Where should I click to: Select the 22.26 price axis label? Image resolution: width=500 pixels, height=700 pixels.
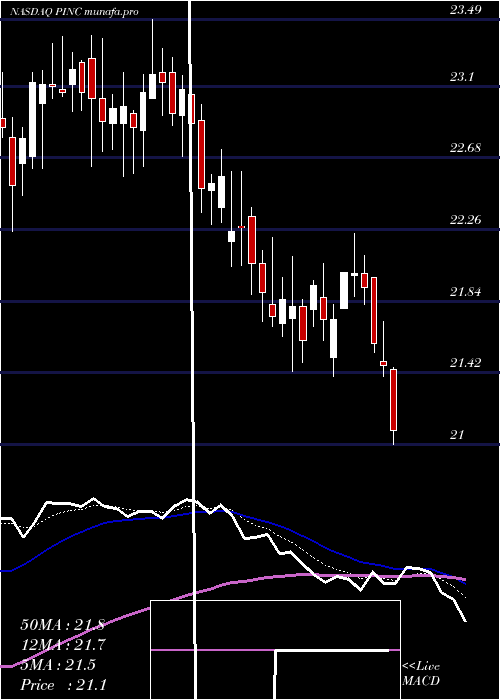[x=466, y=220]
